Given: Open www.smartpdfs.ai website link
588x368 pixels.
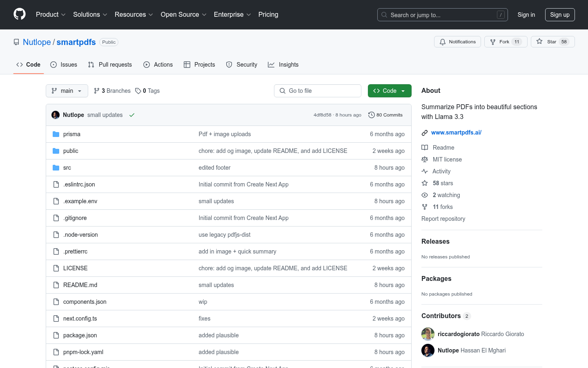Looking at the screenshot, I should click(x=456, y=132).
